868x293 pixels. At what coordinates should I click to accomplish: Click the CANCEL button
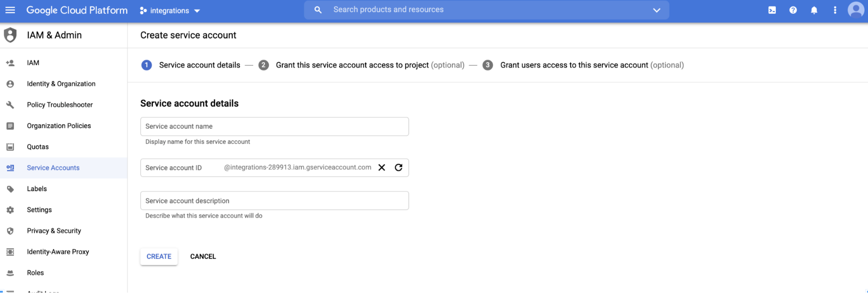point(203,256)
